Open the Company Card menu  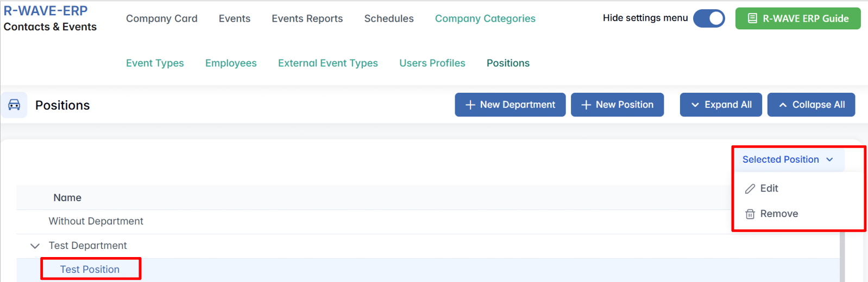tap(162, 18)
